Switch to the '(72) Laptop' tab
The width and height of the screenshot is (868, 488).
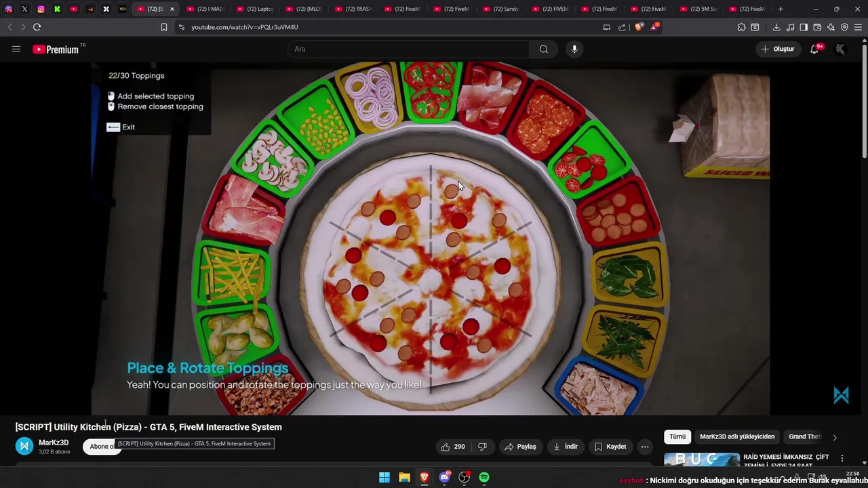[254, 9]
